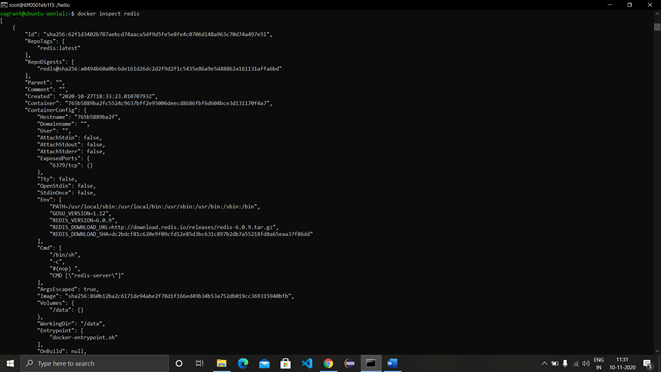Open Cortana from the taskbar
The image size is (661, 372).
(179, 363)
